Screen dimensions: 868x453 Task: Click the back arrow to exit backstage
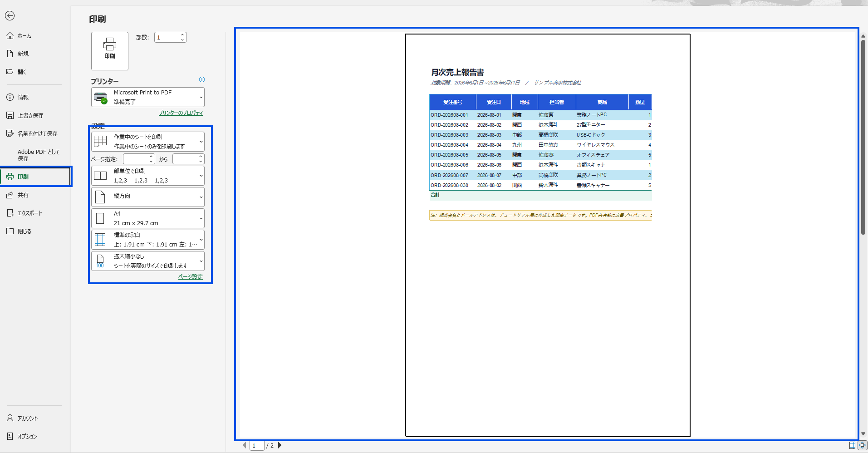10,16
